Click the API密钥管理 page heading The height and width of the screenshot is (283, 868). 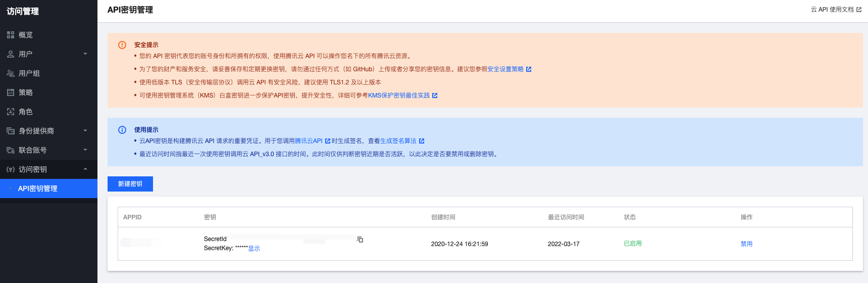click(x=130, y=10)
